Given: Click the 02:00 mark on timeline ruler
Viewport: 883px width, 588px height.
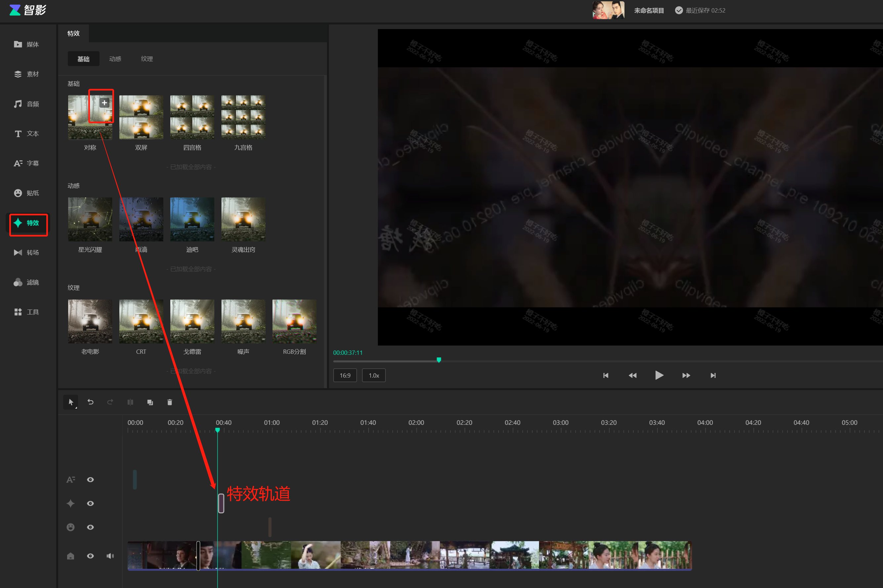Looking at the screenshot, I should pos(416,423).
